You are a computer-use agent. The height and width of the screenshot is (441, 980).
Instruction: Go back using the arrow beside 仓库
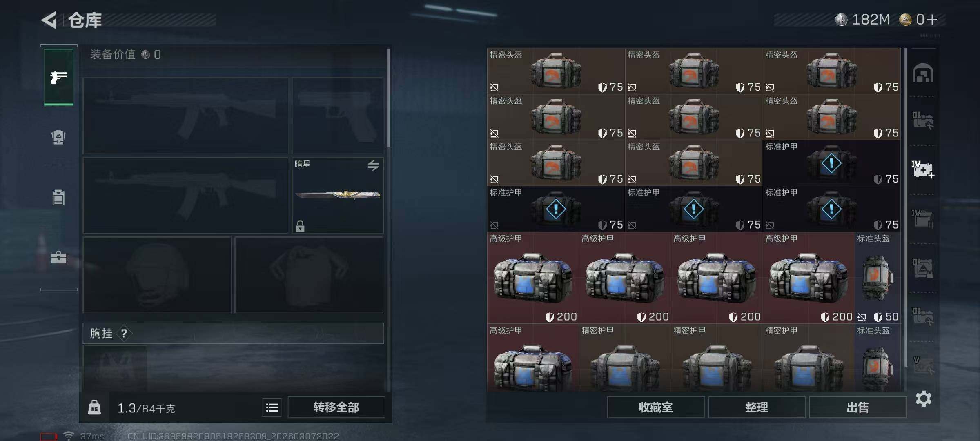coord(49,20)
